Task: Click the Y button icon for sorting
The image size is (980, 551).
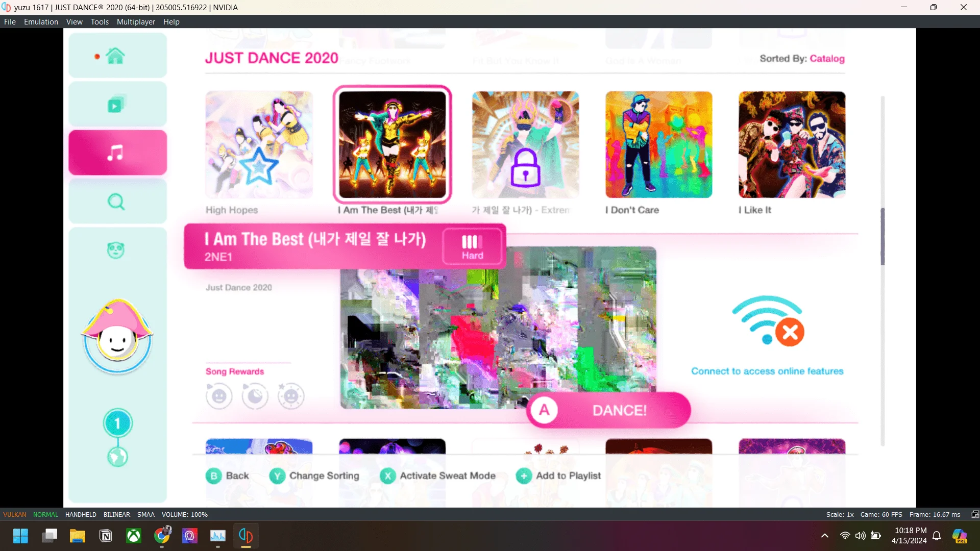Action: (x=277, y=476)
